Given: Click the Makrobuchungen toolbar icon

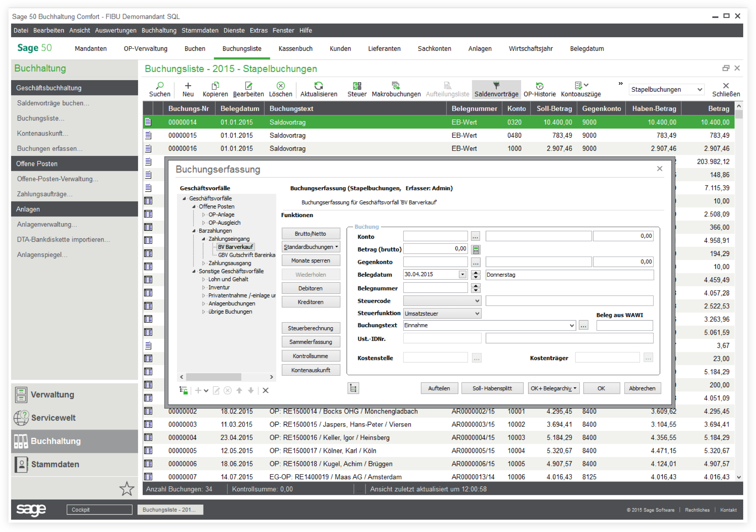Looking at the screenshot, I should click(396, 86).
